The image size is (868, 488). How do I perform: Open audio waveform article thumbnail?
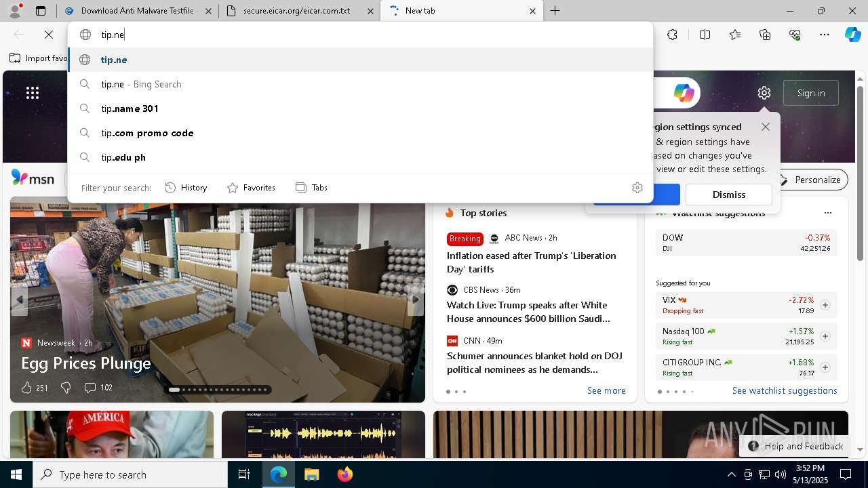click(x=323, y=434)
